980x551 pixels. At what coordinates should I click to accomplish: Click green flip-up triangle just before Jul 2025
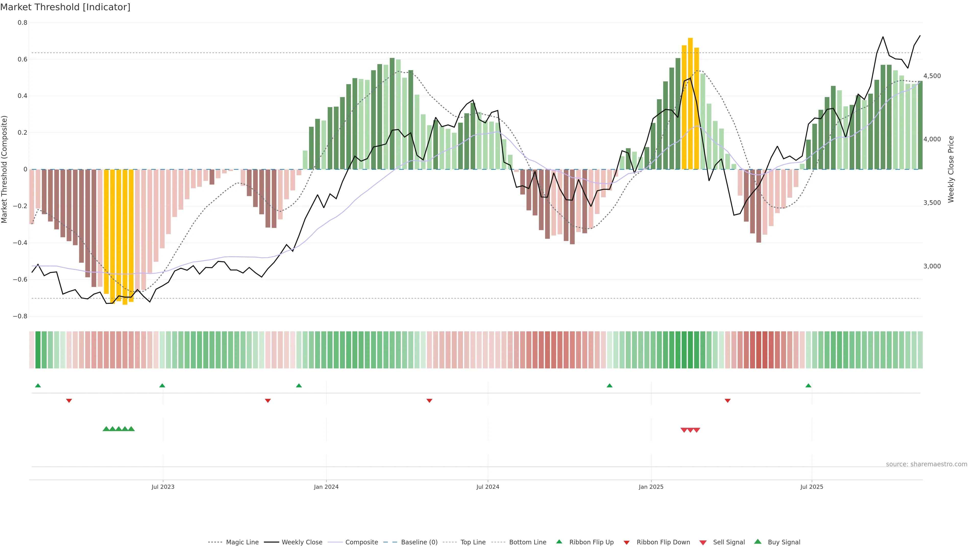pyautogui.click(x=808, y=386)
